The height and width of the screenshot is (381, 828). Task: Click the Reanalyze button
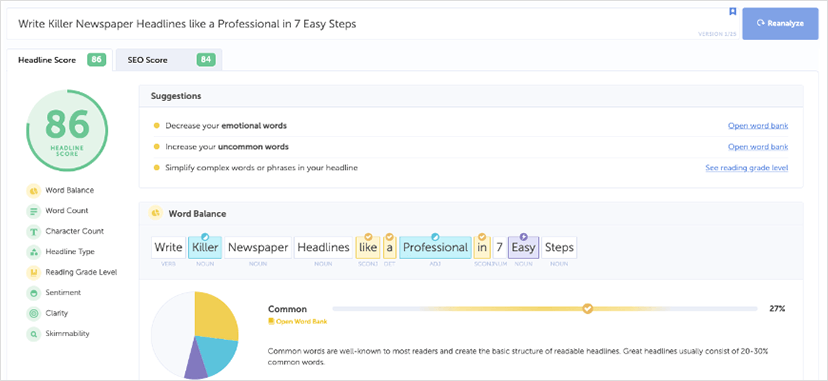click(x=780, y=24)
